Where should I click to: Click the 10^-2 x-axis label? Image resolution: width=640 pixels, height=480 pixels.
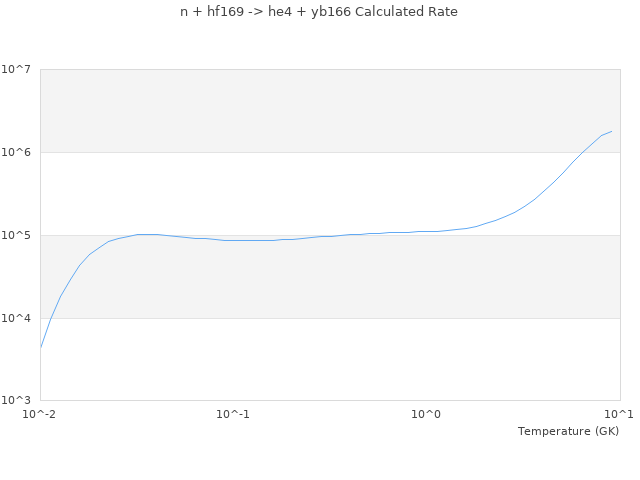40,414
